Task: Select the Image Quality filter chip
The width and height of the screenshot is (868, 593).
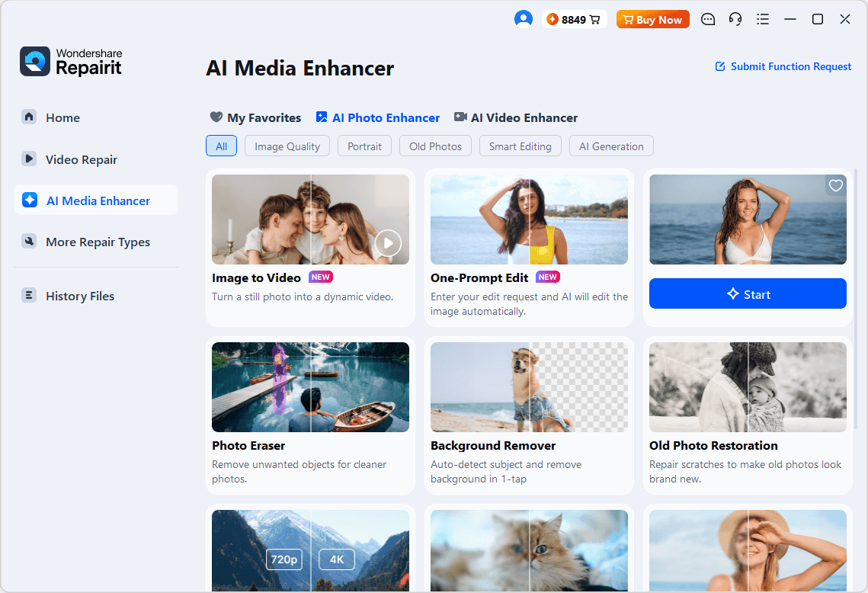Action: (x=287, y=146)
